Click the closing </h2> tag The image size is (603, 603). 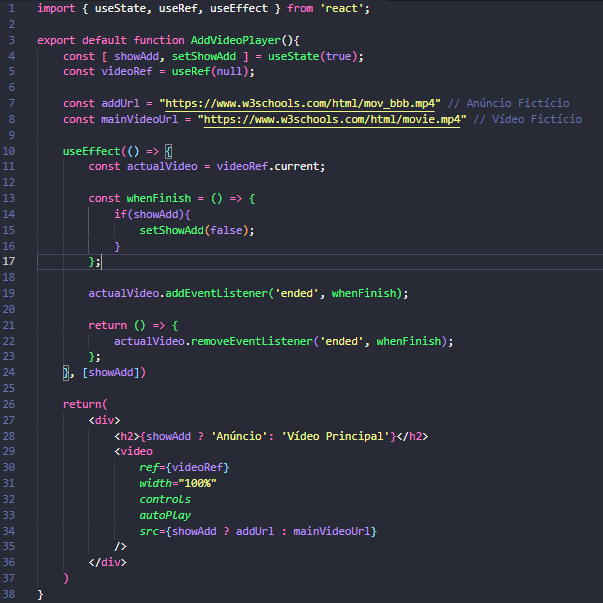[412, 436]
